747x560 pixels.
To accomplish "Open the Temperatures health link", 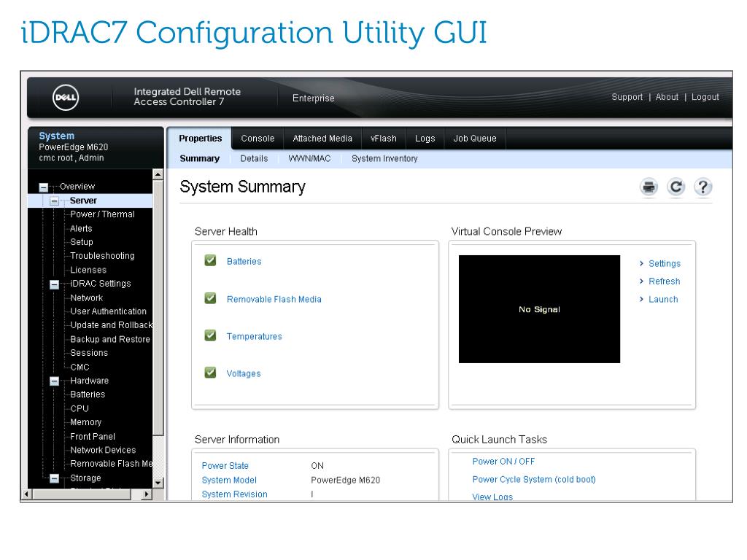I will [254, 336].
